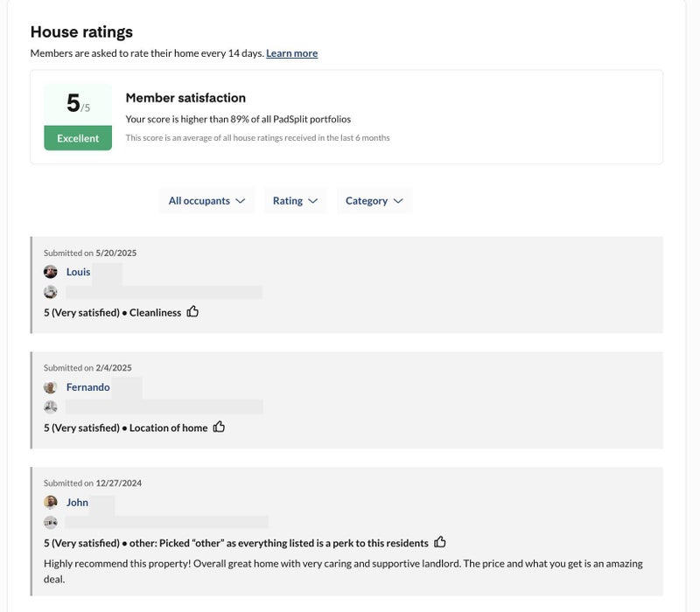Click John's profile avatar
The image size is (700, 612).
pyautogui.click(x=51, y=502)
